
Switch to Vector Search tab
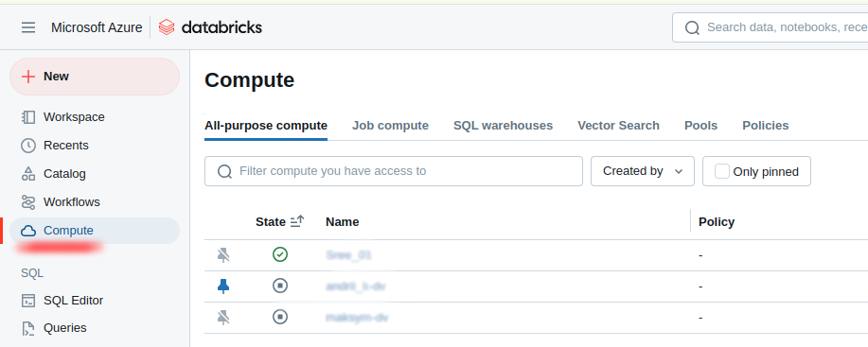[x=618, y=126]
